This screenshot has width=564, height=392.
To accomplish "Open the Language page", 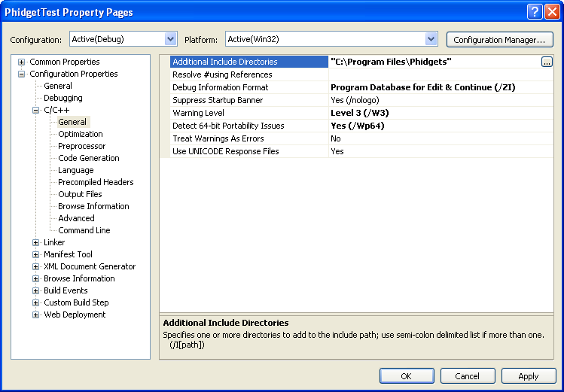I will pos(75,170).
